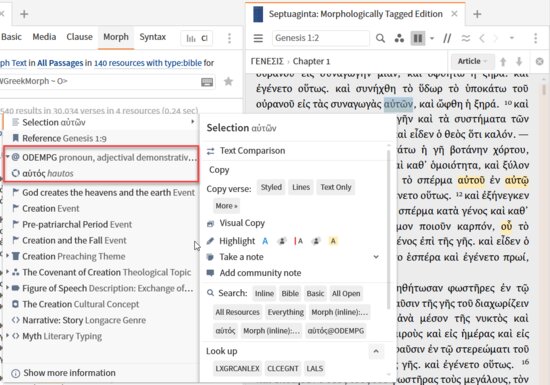Copy verse as Lines
The image size is (550, 385).
pos(301,187)
